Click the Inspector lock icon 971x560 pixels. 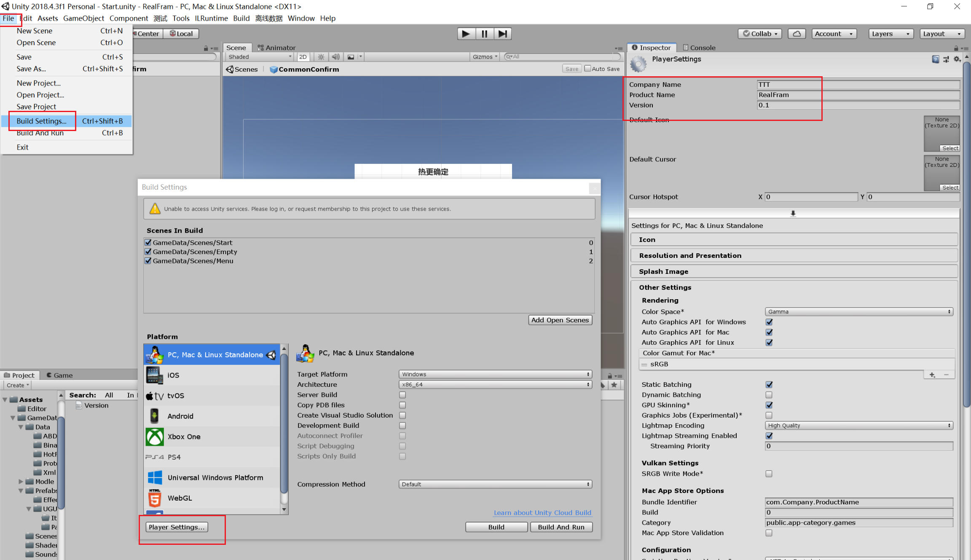[956, 48]
